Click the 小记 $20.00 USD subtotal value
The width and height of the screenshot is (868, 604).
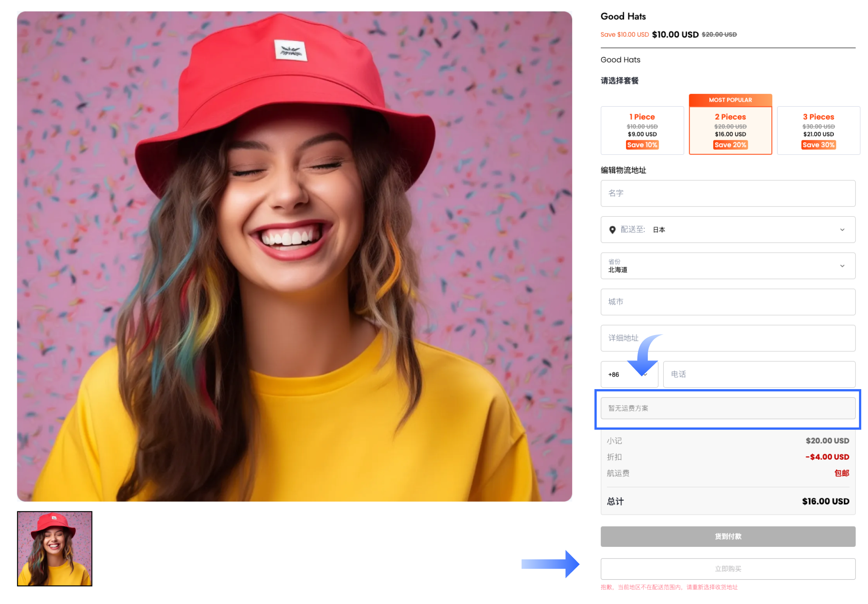tap(827, 441)
